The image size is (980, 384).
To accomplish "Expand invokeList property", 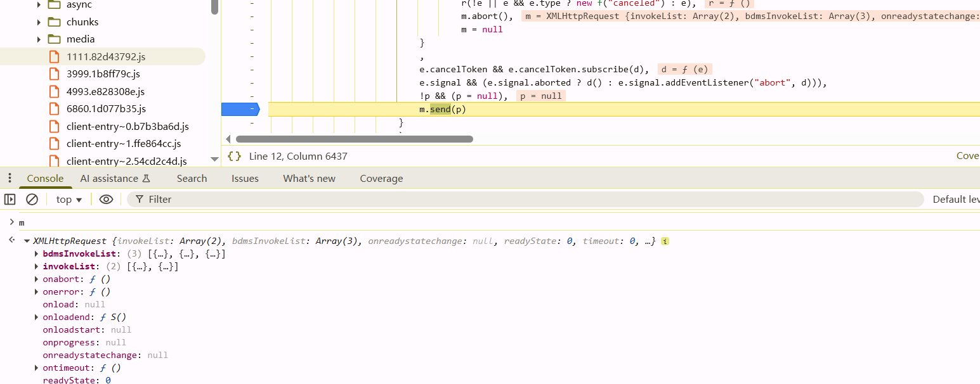I will [x=36, y=267].
